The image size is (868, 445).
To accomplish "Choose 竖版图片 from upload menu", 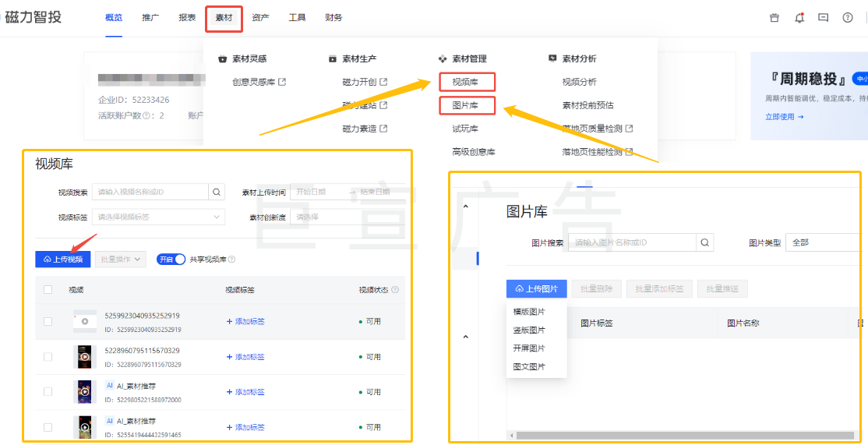I will pos(529,330).
